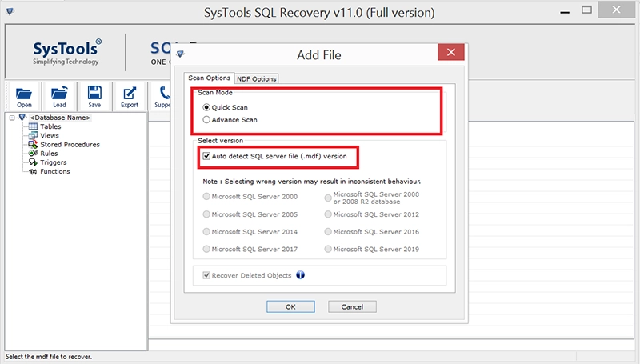Click the Rules icon in tree
640x364 pixels.
(33, 154)
